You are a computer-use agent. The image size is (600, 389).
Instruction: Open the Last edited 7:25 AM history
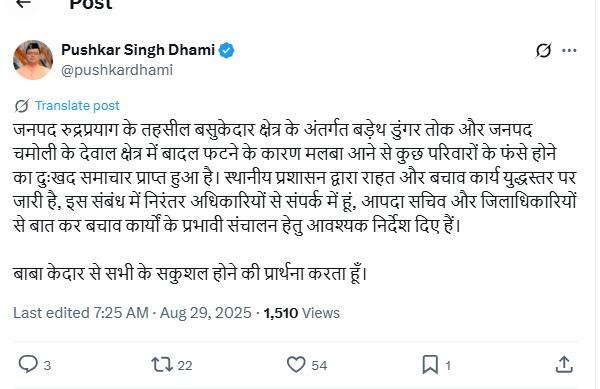point(81,313)
